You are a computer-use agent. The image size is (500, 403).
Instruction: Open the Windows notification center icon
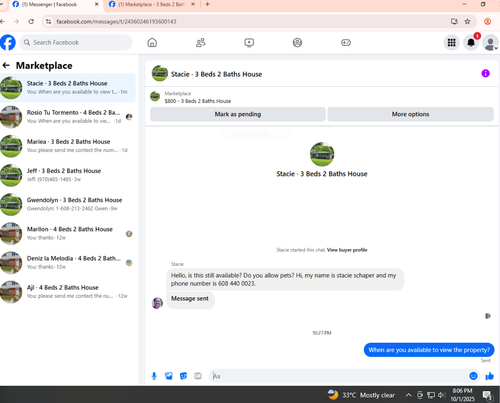pyautogui.click(x=488, y=395)
